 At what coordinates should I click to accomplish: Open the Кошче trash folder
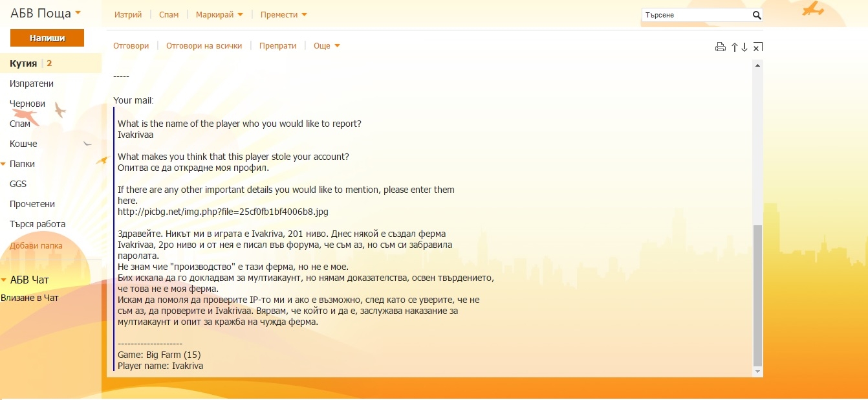(x=23, y=144)
